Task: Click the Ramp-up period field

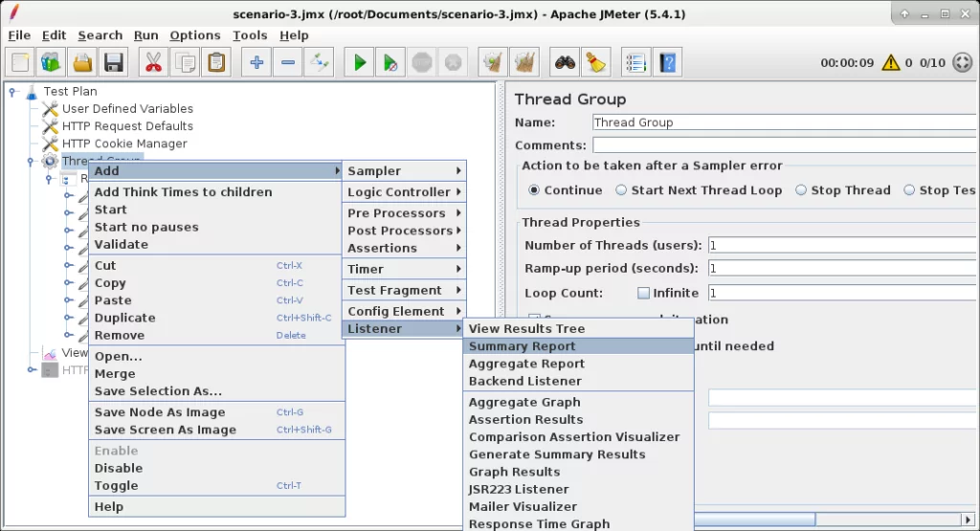Action: (842, 269)
